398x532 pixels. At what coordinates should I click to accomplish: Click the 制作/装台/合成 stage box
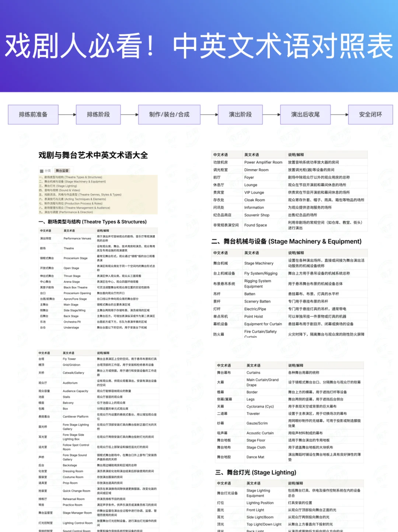click(x=169, y=114)
